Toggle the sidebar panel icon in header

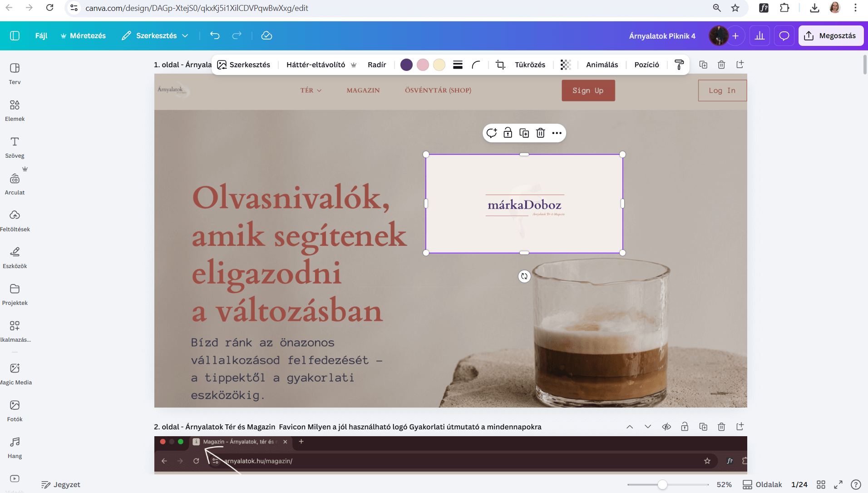pyautogui.click(x=15, y=35)
